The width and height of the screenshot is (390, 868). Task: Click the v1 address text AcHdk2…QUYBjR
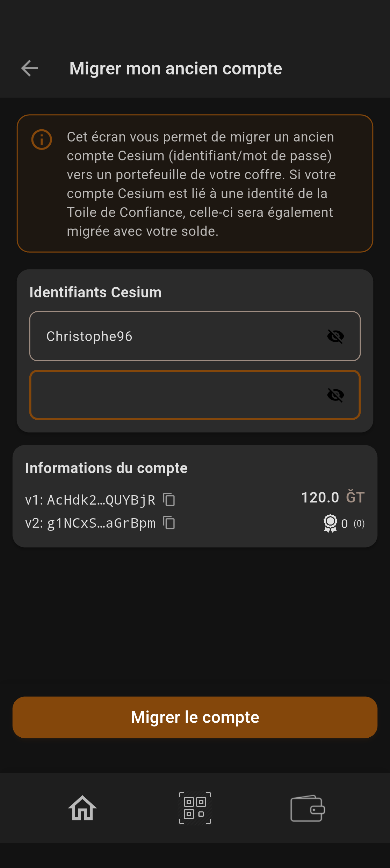pos(101,500)
